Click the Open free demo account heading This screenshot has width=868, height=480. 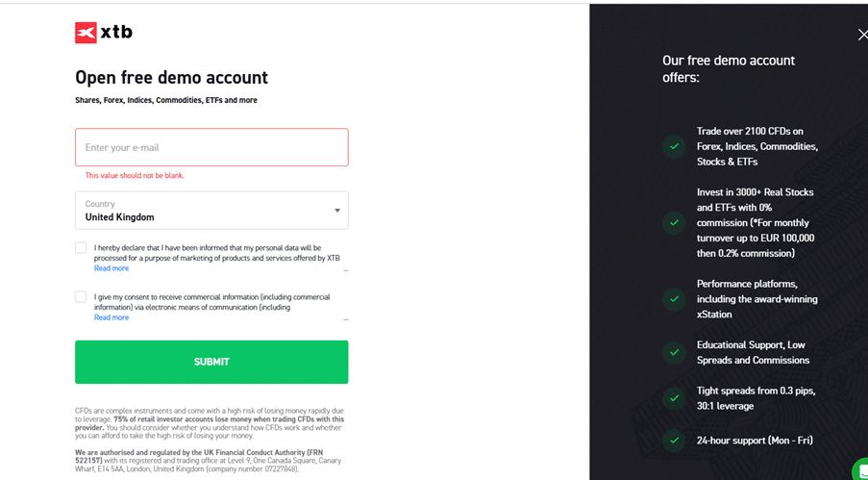click(x=172, y=78)
